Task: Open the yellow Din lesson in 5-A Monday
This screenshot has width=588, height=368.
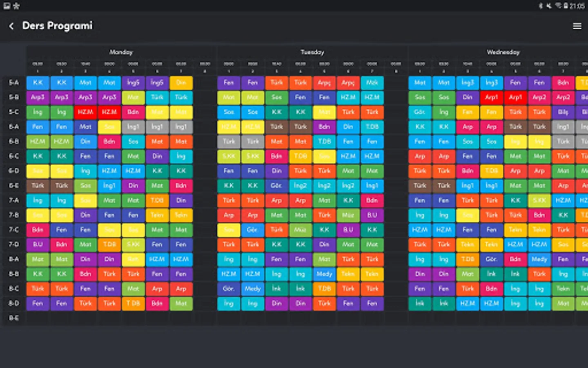Action: (181, 83)
